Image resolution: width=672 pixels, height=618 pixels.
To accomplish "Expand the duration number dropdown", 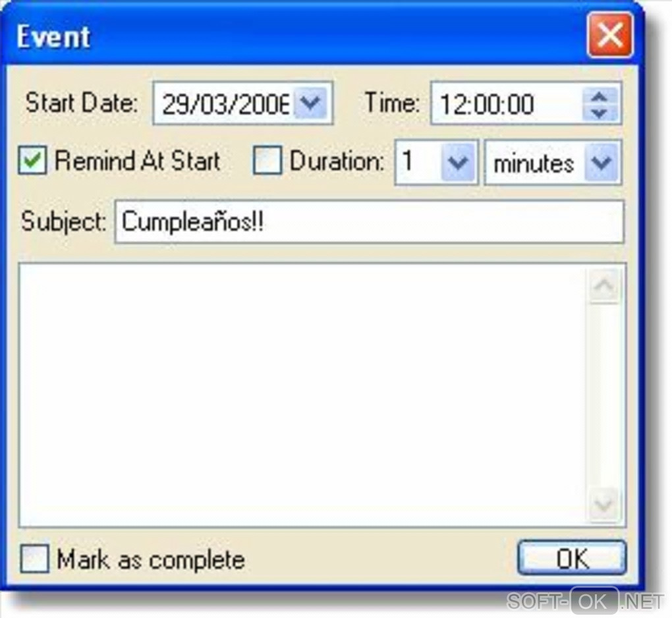I will click(458, 163).
